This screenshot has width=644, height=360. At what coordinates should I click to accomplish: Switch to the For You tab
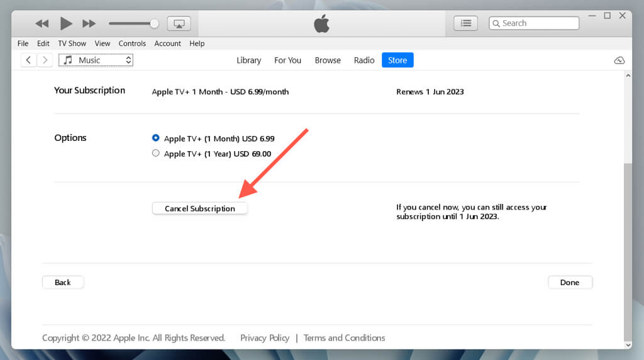(x=287, y=60)
